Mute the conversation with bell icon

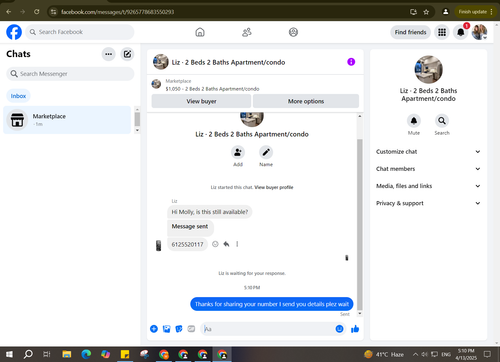coord(414,121)
